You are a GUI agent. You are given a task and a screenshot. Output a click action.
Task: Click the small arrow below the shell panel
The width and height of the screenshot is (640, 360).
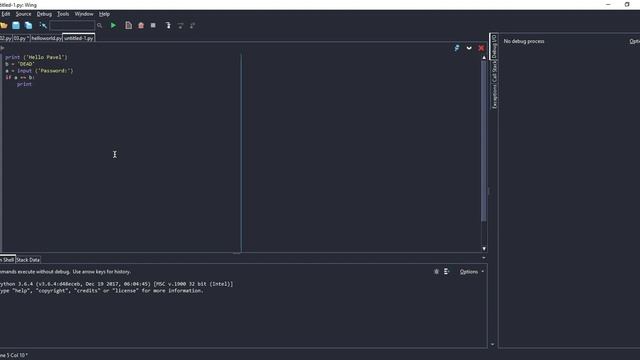492,344
